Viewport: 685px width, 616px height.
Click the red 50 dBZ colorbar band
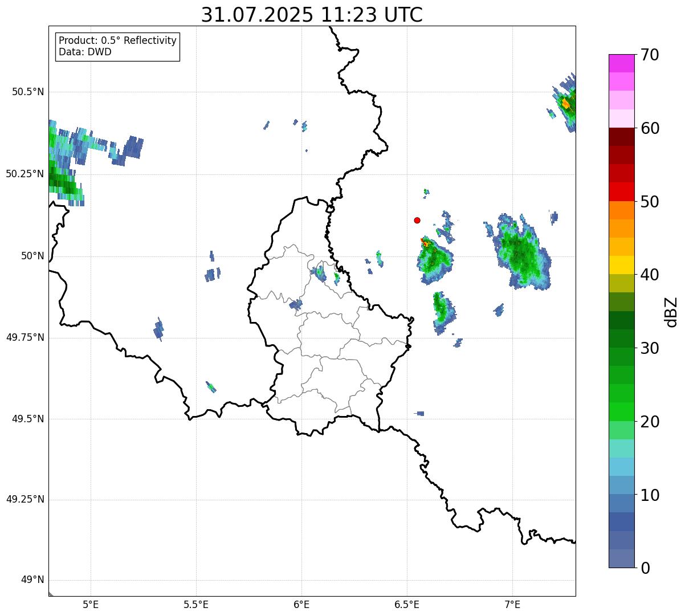tap(621, 192)
